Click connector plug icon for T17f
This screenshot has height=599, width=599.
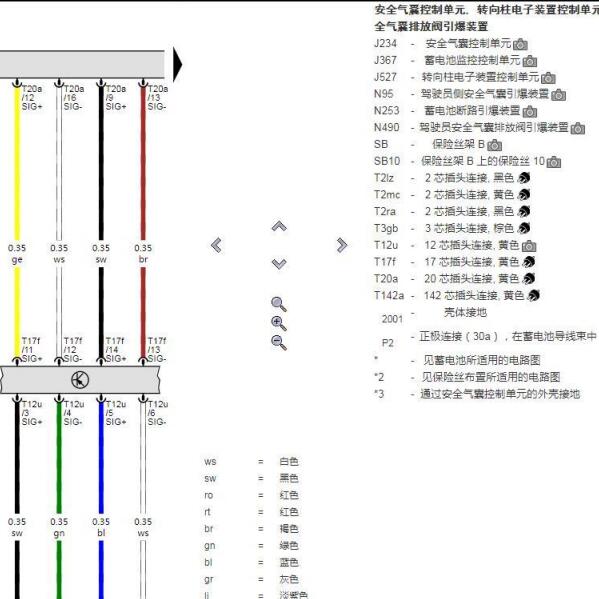pyautogui.click(x=529, y=262)
